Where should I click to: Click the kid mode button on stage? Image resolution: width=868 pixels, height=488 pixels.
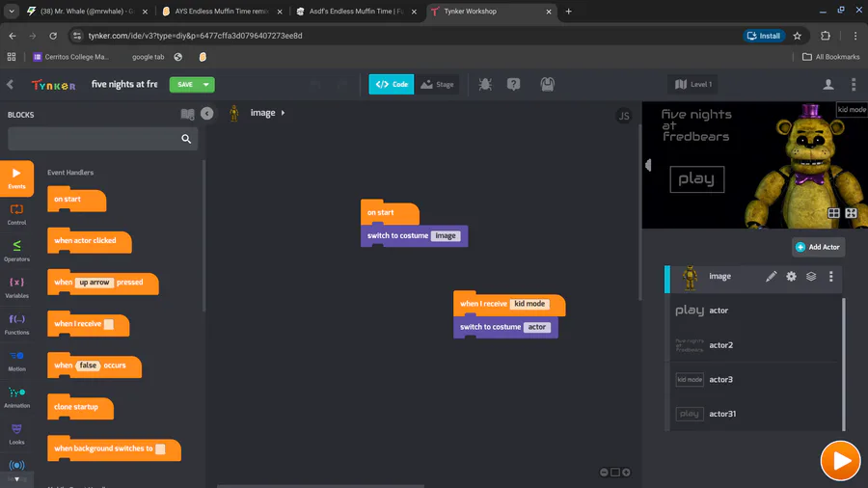[x=852, y=110]
